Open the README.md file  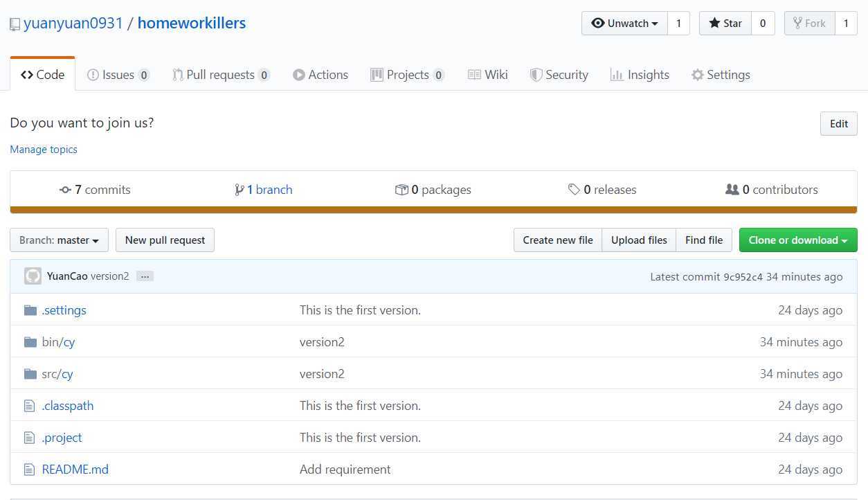click(75, 470)
